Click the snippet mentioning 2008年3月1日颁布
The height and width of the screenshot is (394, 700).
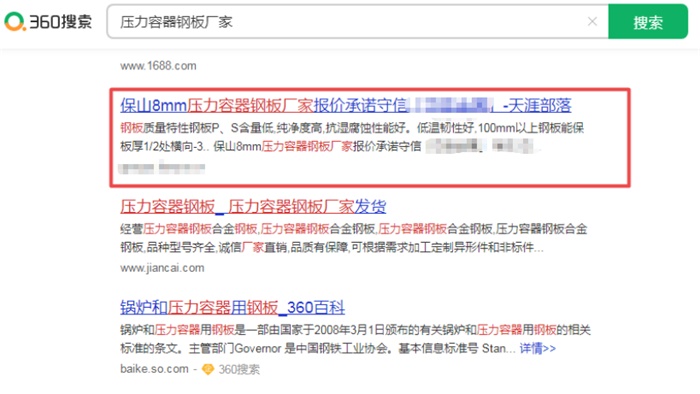355,330
